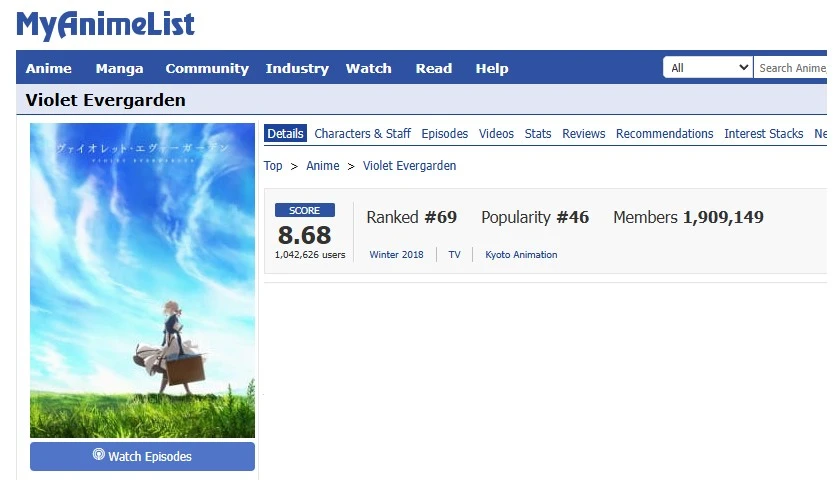
Task: Click the Search Anime input field
Action: (792, 68)
